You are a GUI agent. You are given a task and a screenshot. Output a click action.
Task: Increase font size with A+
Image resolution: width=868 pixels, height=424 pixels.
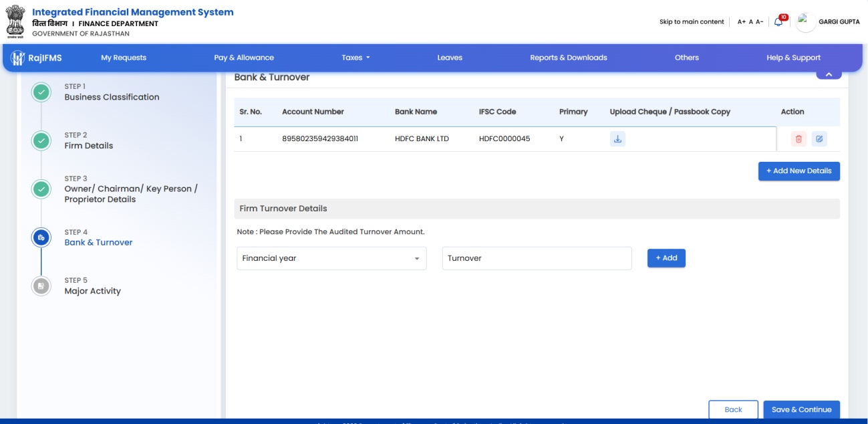click(x=742, y=22)
